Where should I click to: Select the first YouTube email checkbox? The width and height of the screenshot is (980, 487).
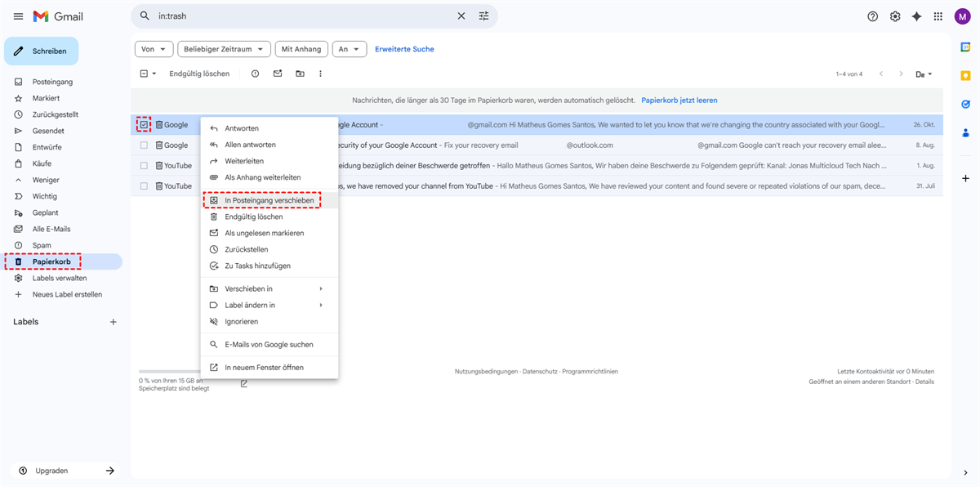(144, 166)
